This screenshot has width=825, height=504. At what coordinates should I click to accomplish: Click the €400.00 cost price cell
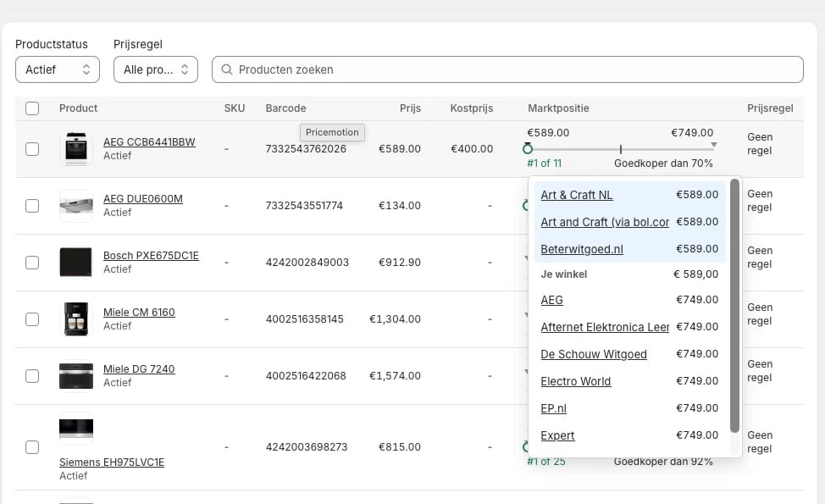[472, 149]
